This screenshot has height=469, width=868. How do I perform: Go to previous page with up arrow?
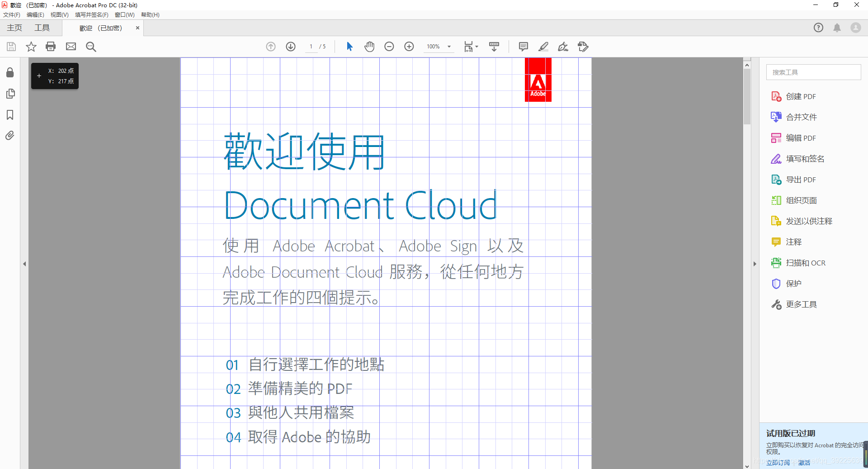[271, 47]
